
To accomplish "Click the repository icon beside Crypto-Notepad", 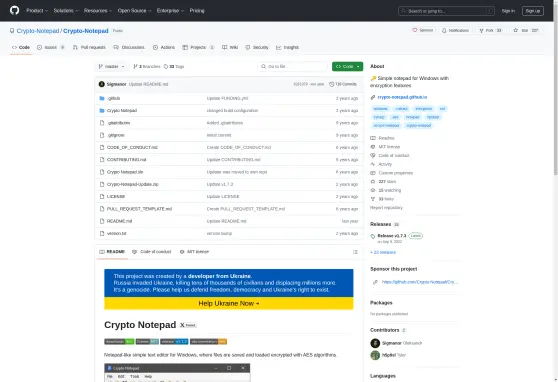I will [12, 31].
